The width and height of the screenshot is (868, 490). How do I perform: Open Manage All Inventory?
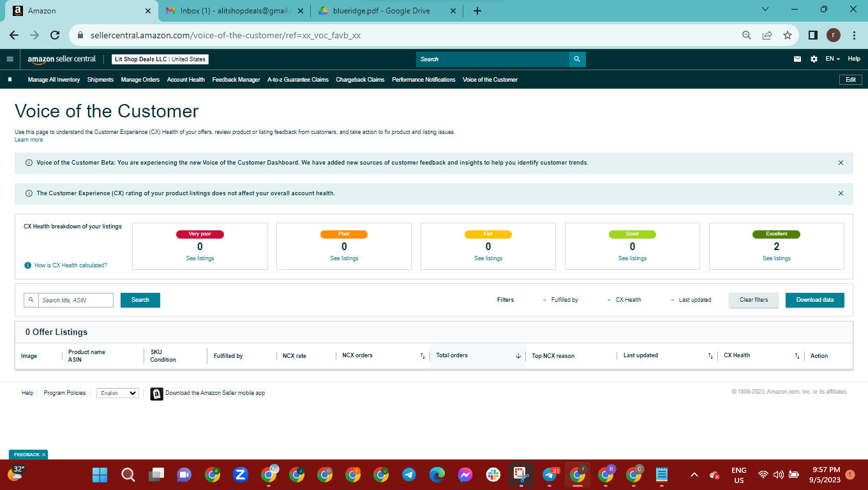54,80
